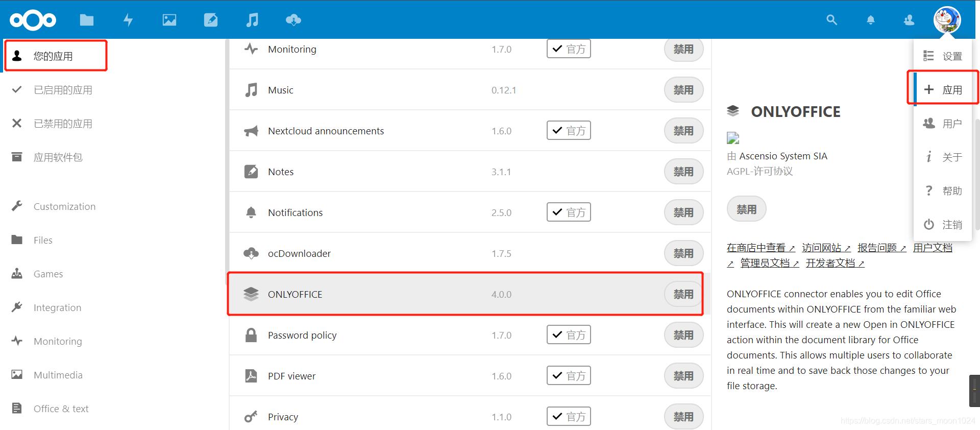
Task: Open 用户文档 link
Action: tap(933, 248)
